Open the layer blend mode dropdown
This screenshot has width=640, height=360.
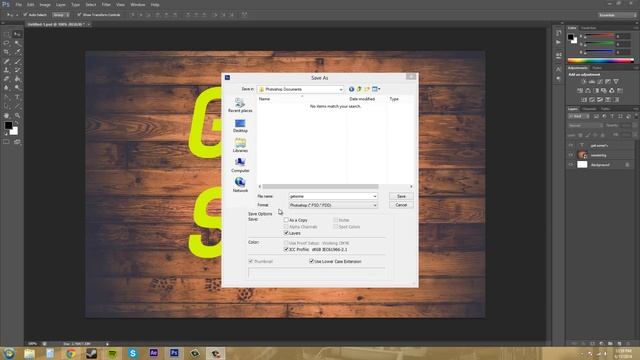click(585, 126)
